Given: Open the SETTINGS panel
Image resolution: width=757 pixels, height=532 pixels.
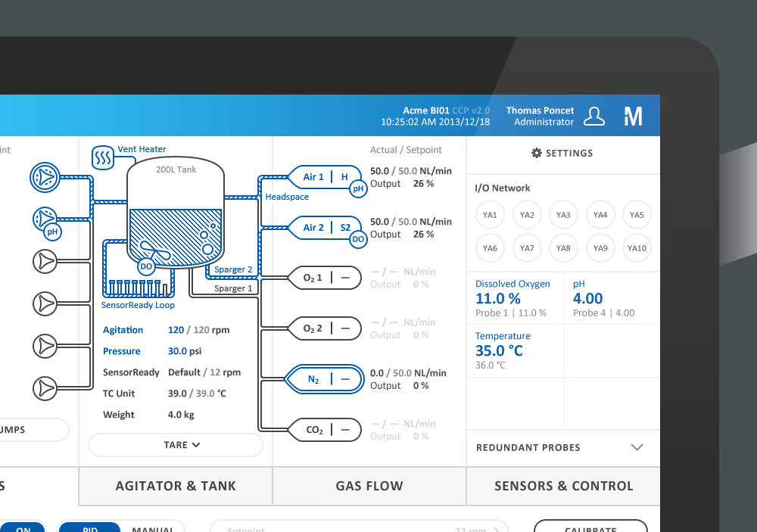Looking at the screenshot, I should click(562, 153).
